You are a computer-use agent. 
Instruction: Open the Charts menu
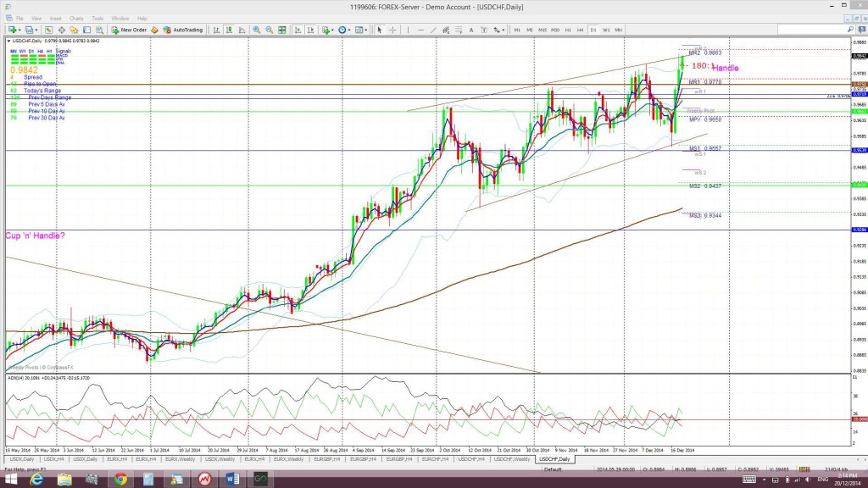coord(76,19)
